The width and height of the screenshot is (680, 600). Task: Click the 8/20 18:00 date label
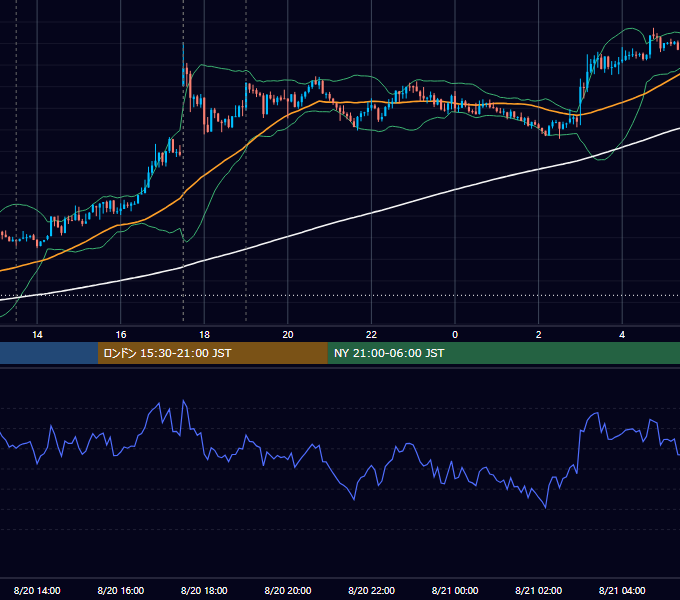[x=204, y=590]
